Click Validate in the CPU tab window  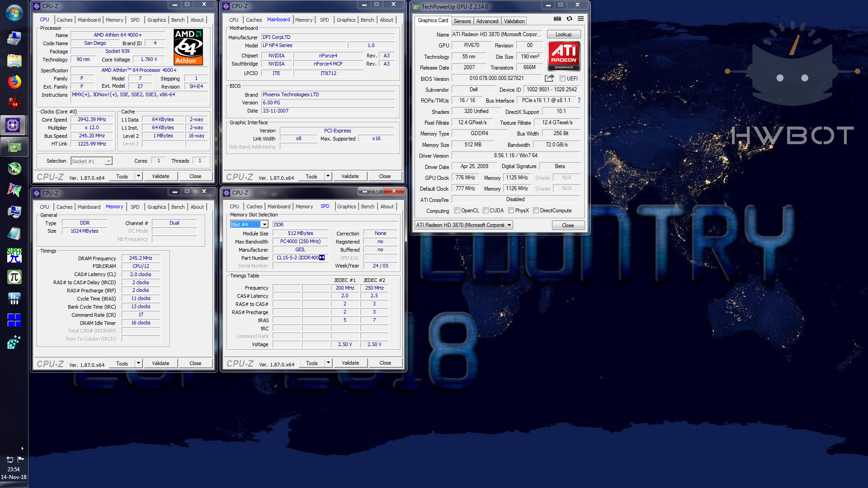click(160, 176)
